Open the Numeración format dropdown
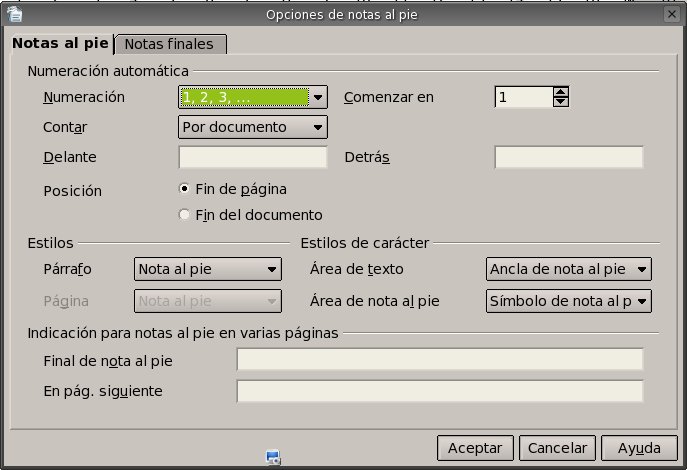Screen dimensions: 687x470 tap(318, 97)
